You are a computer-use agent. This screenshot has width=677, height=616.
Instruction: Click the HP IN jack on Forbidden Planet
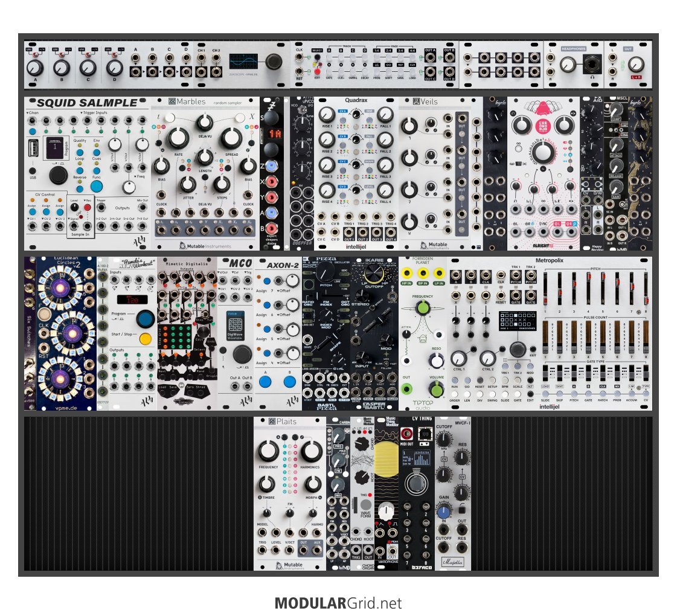406,273
